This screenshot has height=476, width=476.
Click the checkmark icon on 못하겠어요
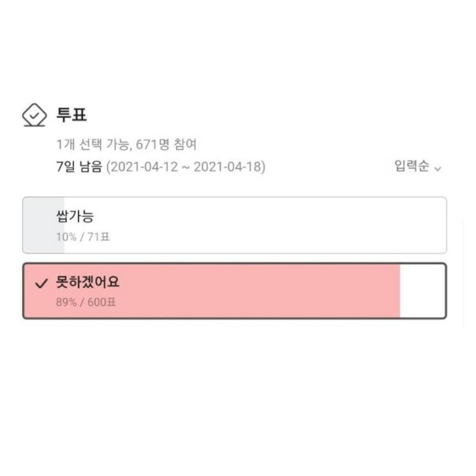[42, 284]
